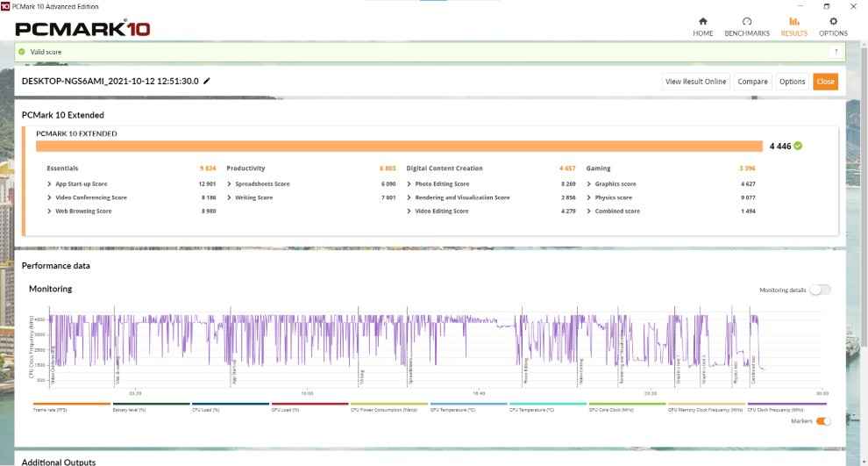Screen dimensions: 868x466
Task: Click the Additional Outputs heading
Action: click(x=59, y=462)
